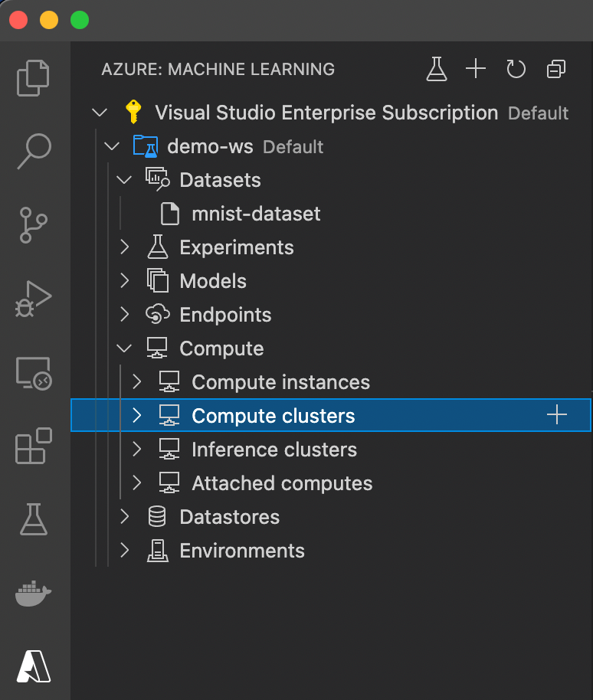The height and width of the screenshot is (700, 593).
Task: Expand the Compute instances chevron
Action: (x=137, y=381)
